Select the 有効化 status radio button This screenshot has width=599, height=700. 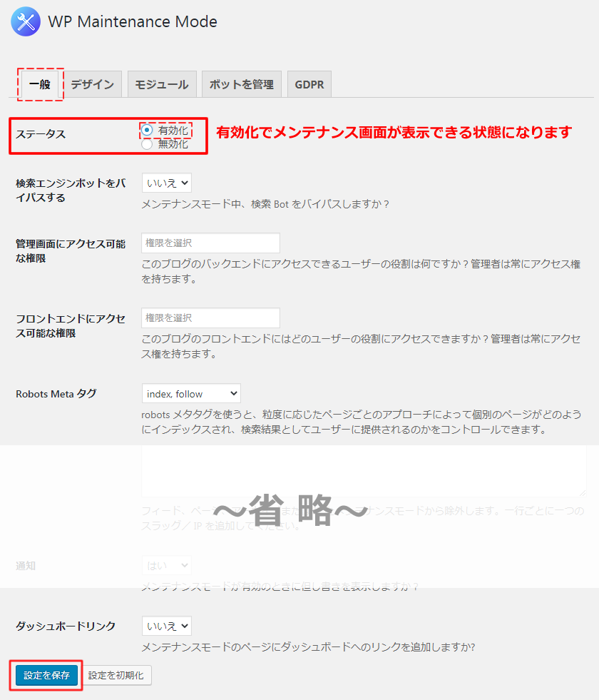147,130
